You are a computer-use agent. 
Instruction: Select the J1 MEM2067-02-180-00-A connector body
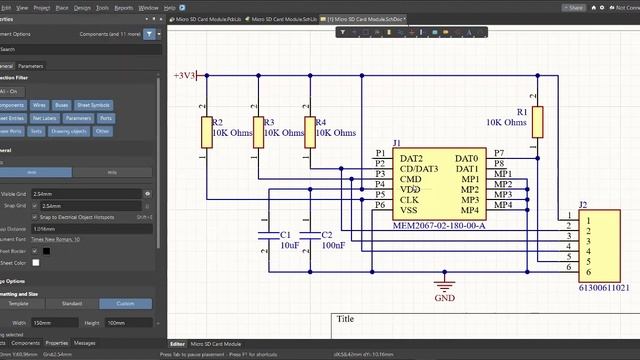point(439,184)
